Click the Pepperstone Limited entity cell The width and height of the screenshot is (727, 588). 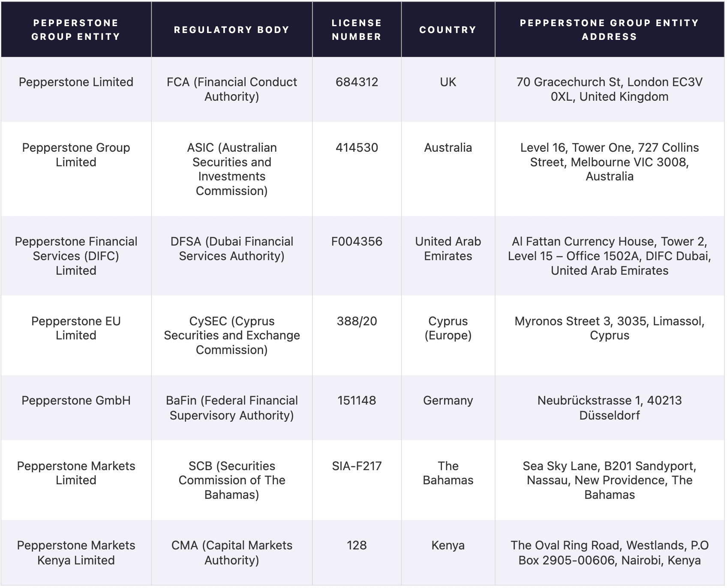tap(76, 90)
